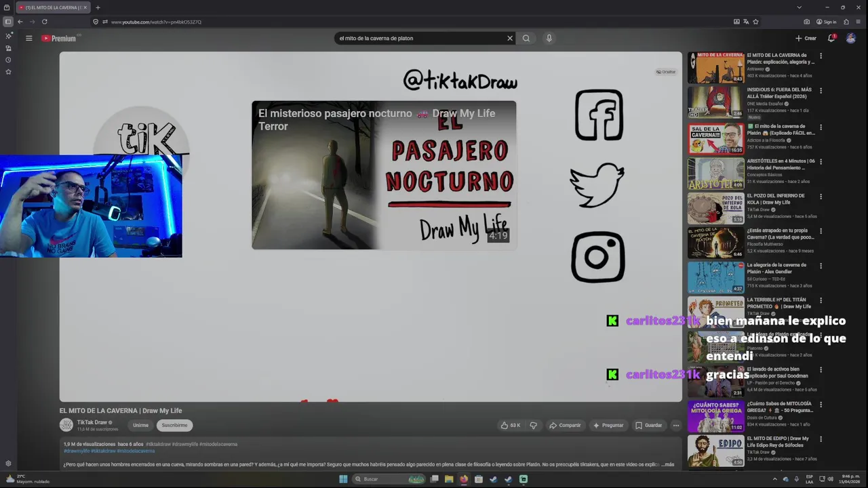Open options for ARISTÓTELES en 4 Minutos
The height and width of the screenshot is (488, 868).
[821, 162]
